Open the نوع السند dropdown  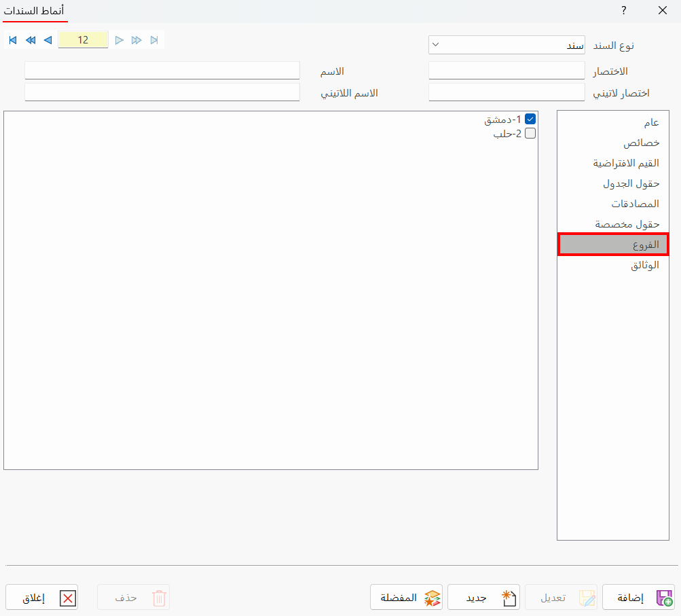[507, 46]
